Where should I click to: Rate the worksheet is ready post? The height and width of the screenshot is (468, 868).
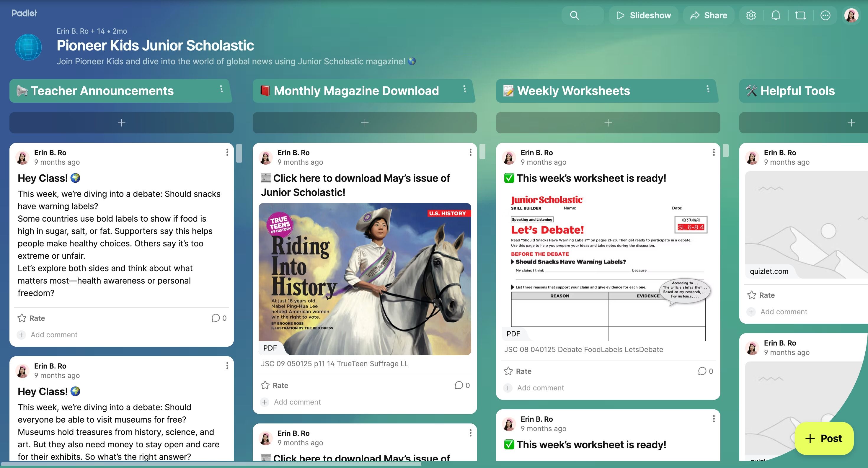pos(518,371)
